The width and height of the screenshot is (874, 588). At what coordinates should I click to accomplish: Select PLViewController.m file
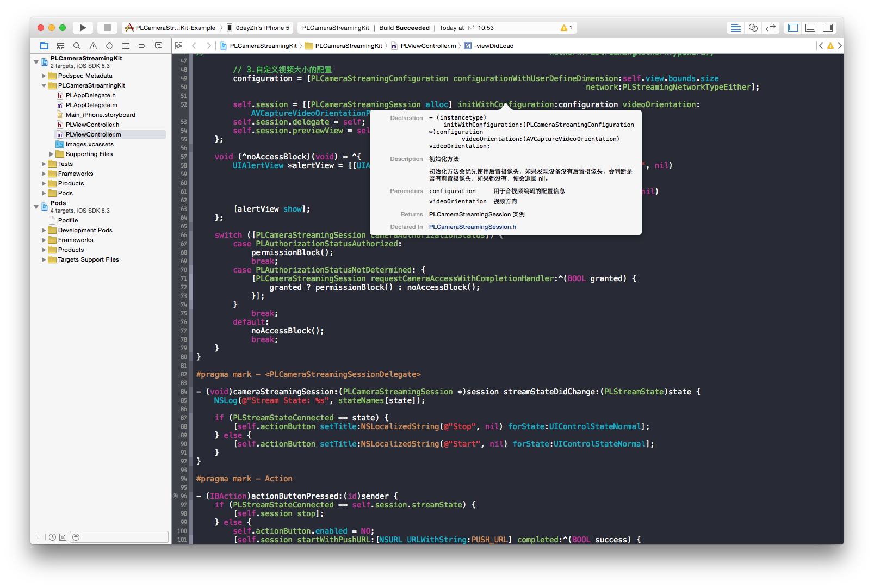(93, 134)
